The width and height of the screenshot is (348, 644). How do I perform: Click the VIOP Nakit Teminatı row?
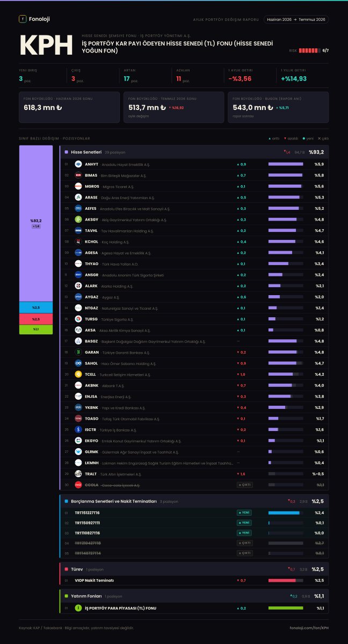click(x=194, y=580)
